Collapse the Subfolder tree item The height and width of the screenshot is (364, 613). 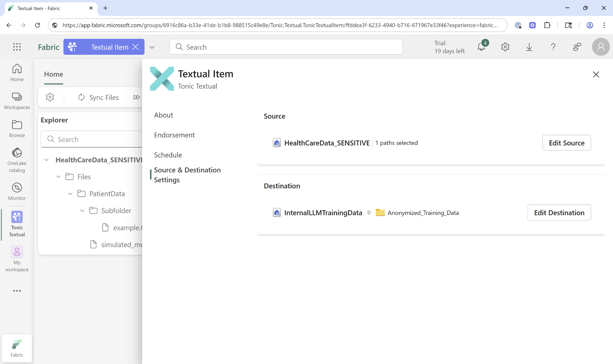click(82, 210)
